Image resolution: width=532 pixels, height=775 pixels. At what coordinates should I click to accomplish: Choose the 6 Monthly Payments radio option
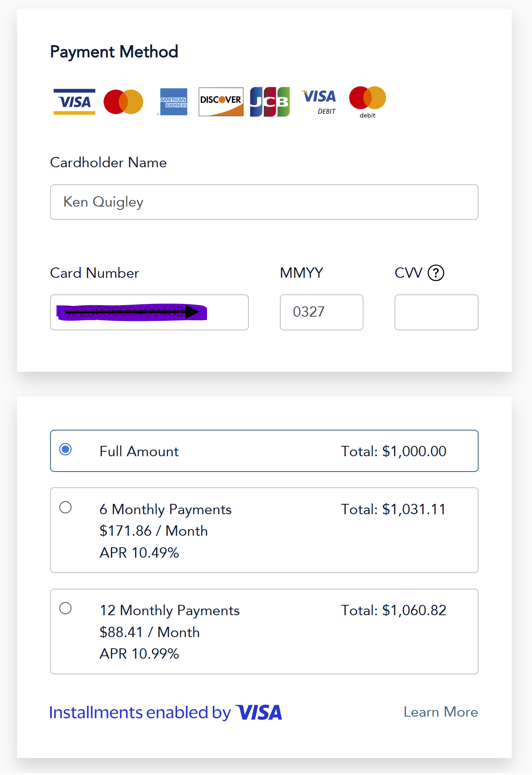click(x=65, y=507)
